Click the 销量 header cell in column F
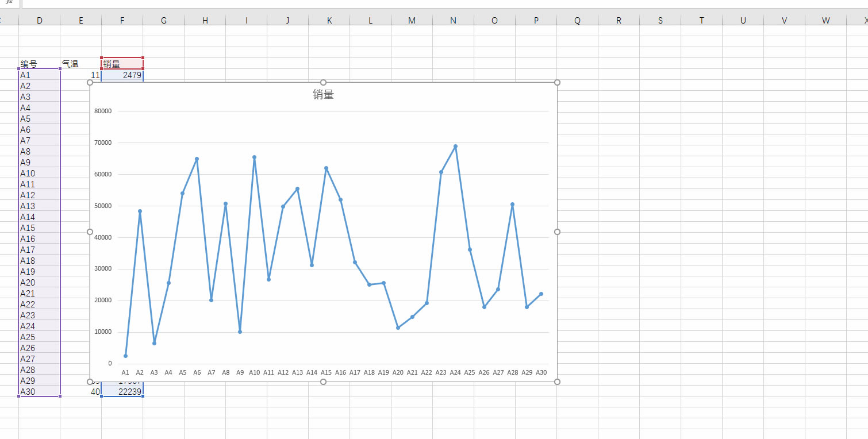 (x=122, y=64)
